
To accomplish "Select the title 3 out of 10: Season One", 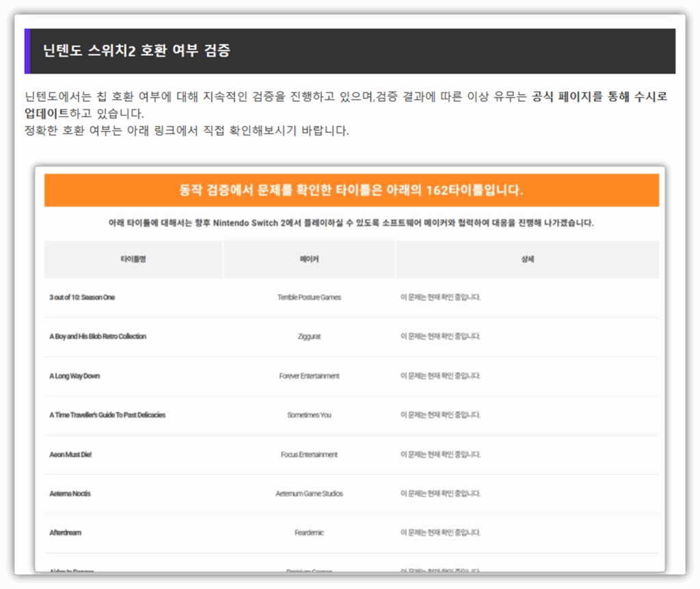I will tap(82, 297).
